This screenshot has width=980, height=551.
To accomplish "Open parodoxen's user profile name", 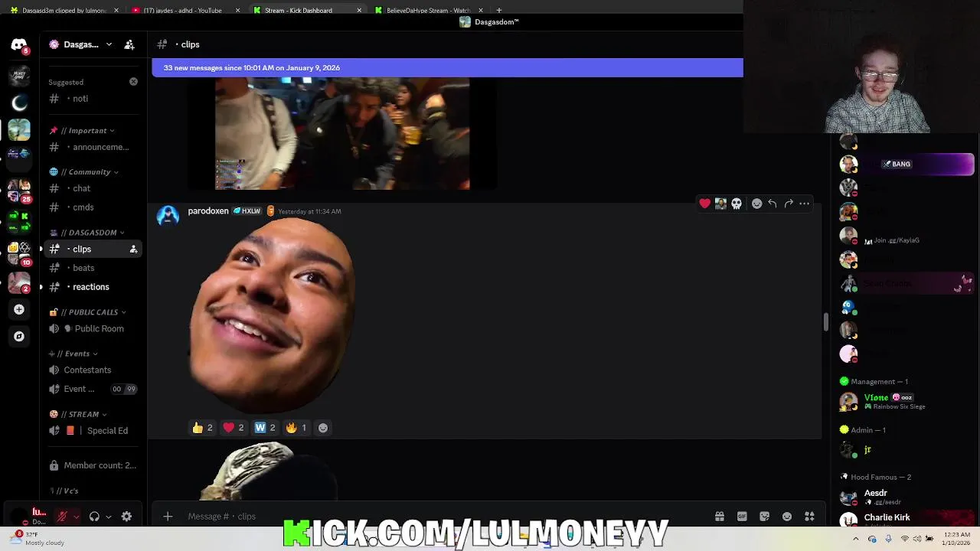I will [208, 210].
